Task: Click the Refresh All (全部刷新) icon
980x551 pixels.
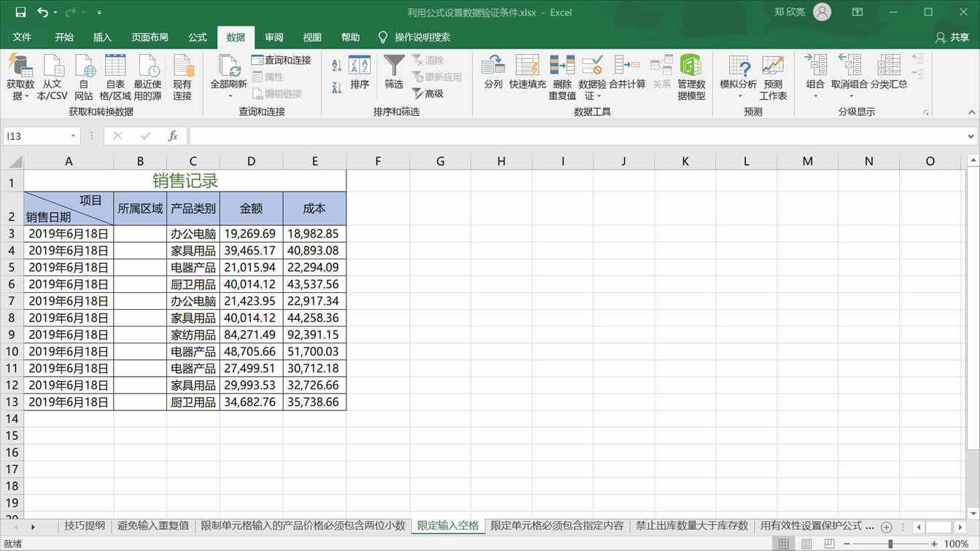Action: pos(229,67)
